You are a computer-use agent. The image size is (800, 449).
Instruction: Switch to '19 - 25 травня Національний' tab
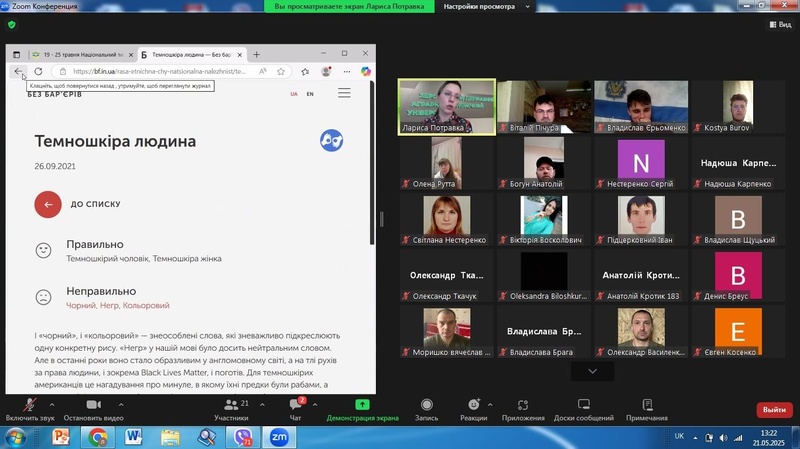click(82, 54)
